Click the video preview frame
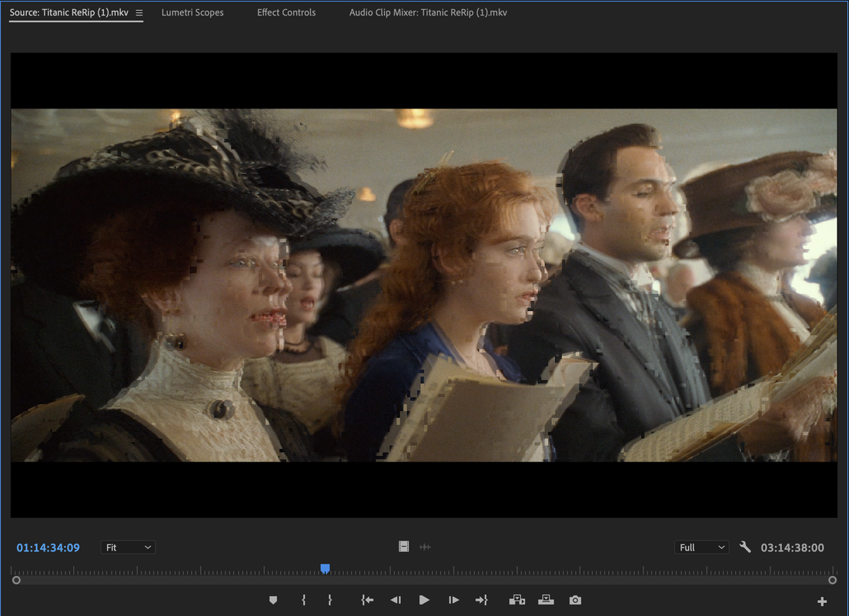 click(x=424, y=285)
